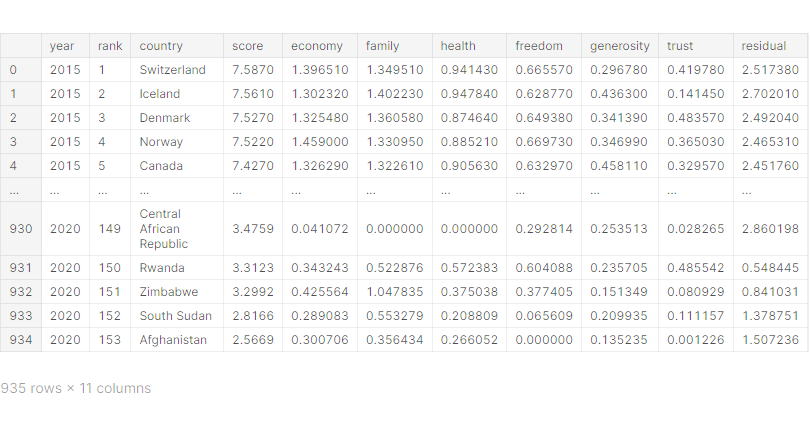The height and width of the screenshot is (440, 810).
Task: Select score value 3.3123
Action: click(x=253, y=268)
